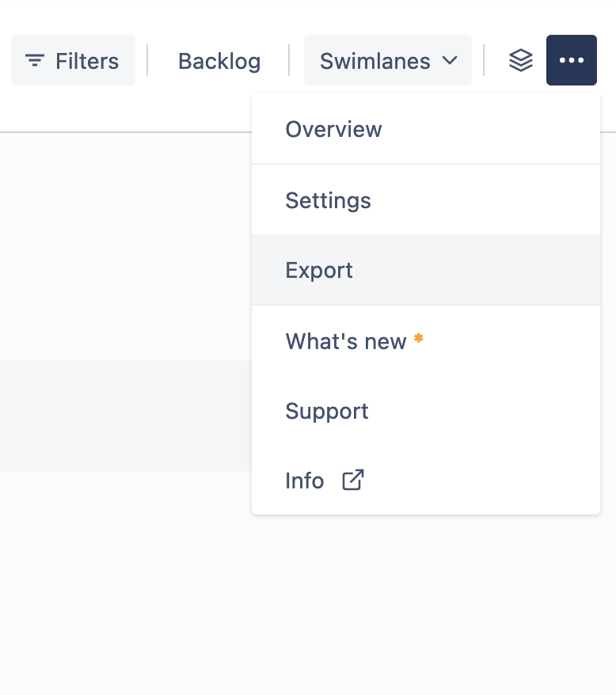Open the Info link entry
The image size is (616, 695).
click(426, 480)
